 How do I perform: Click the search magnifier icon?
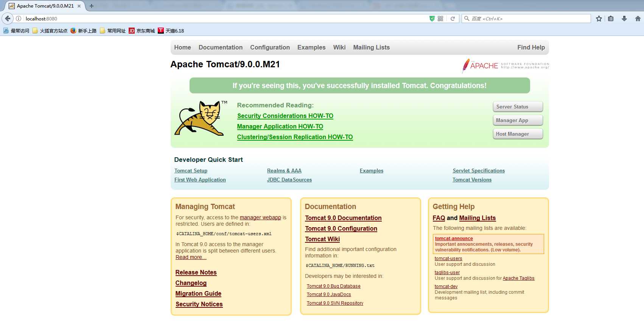(467, 19)
